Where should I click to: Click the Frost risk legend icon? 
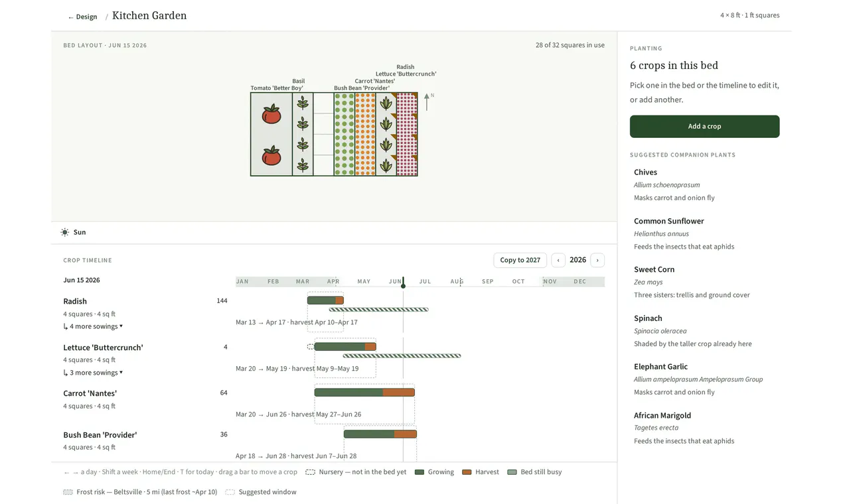(68, 492)
